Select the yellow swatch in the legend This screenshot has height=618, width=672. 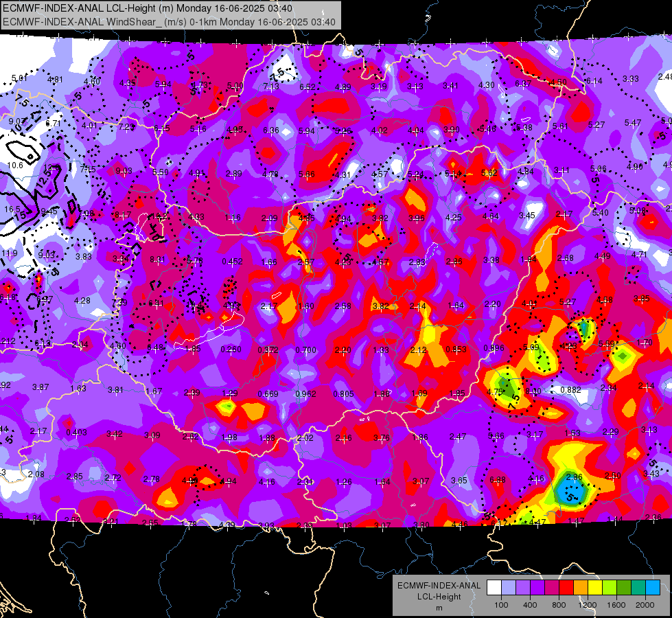(x=595, y=588)
